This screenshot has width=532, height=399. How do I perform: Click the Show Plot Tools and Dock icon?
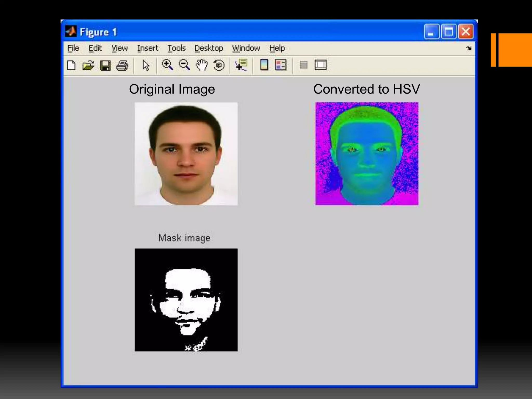pos(321,65)
